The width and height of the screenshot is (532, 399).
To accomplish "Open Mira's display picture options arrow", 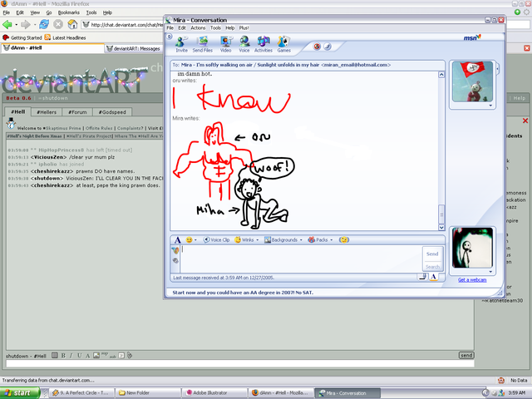I will pyautogui.click(x=490, y=106).
